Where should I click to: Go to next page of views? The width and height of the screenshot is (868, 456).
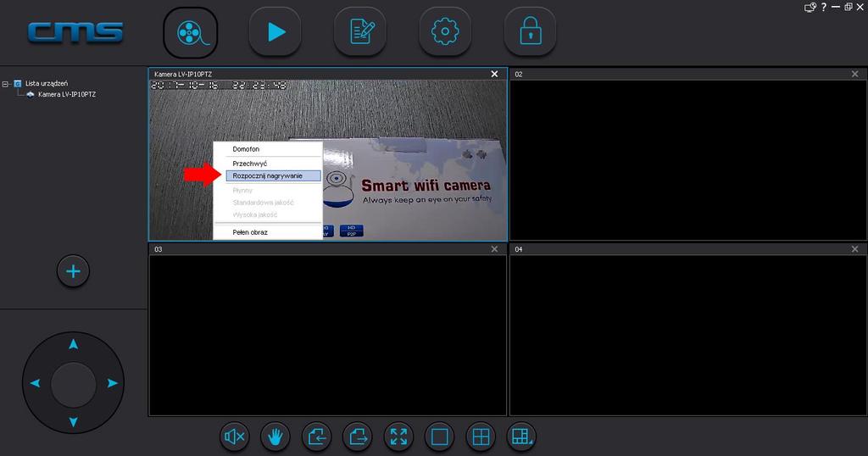click(358, 437)
